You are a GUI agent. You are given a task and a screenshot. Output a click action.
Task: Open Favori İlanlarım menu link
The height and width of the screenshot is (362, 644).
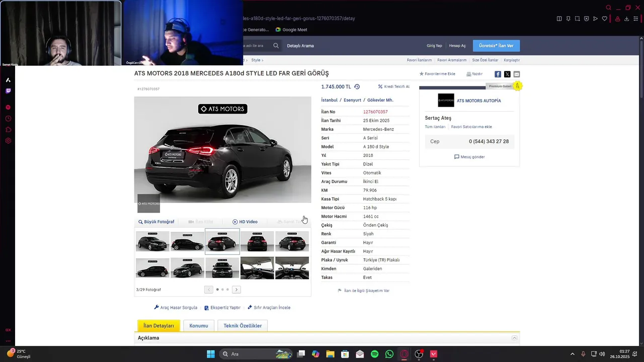click(x=419, y=60)
